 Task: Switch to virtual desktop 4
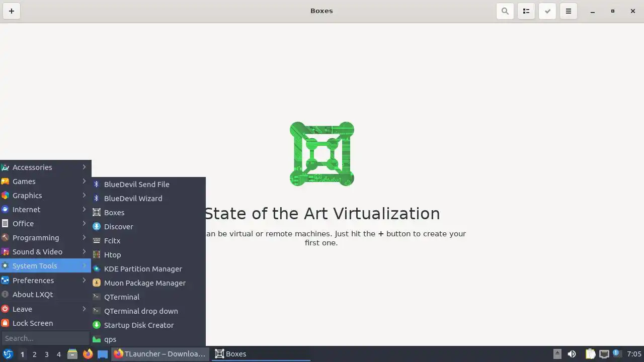(58, 354)
